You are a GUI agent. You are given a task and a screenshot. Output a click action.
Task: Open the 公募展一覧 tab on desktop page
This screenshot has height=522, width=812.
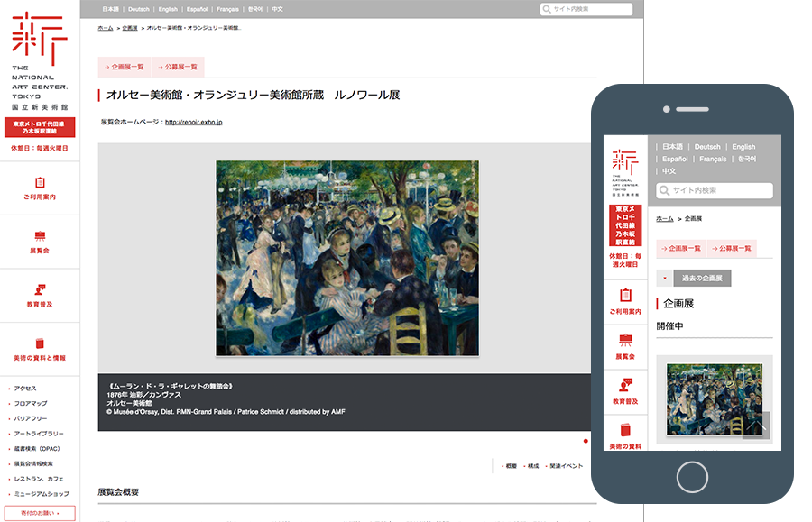point(178,67)
